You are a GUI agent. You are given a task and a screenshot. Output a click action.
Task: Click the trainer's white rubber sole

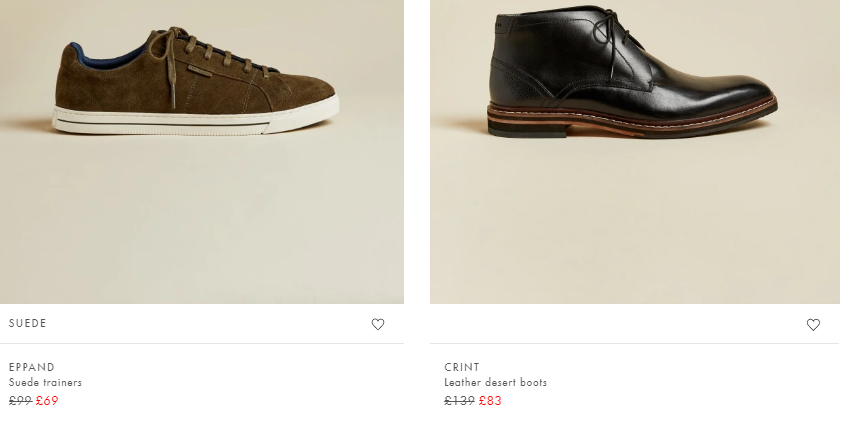[x=200, y=122]
